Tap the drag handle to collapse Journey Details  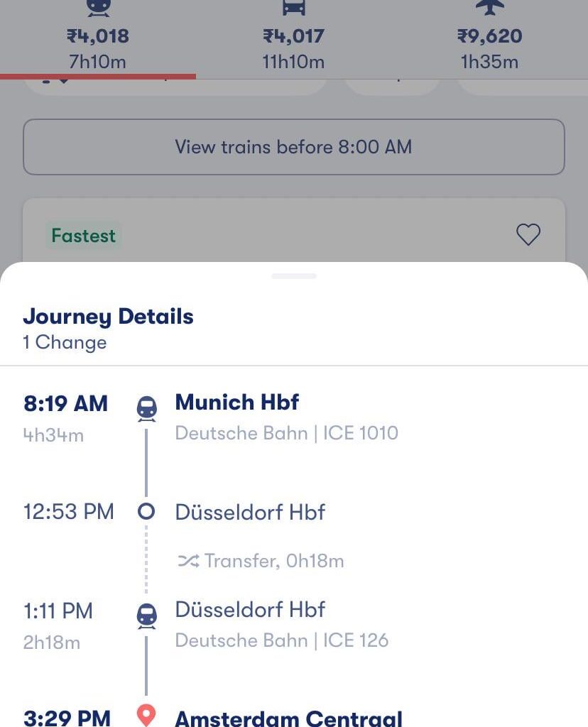tap(293, 276)
